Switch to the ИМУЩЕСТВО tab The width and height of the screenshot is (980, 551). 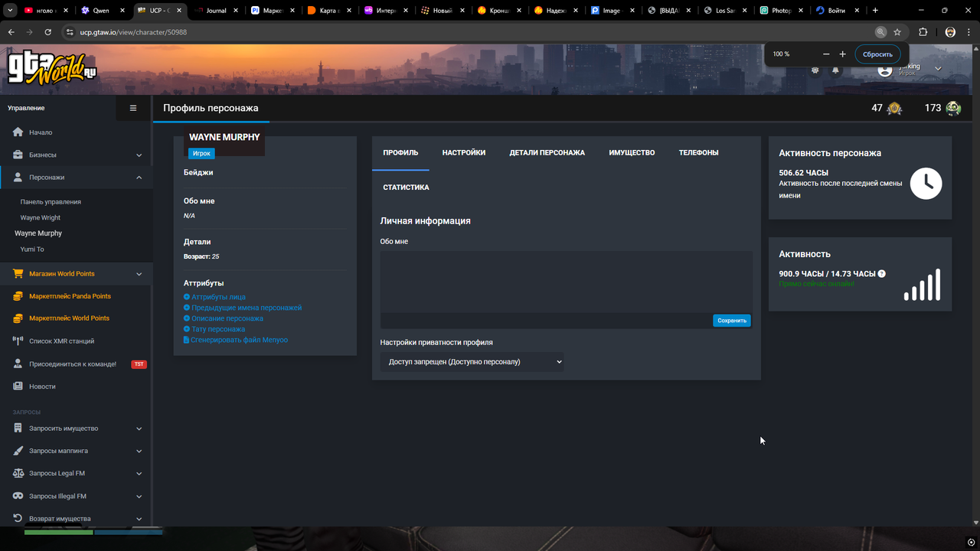click(x=632, y=153)
